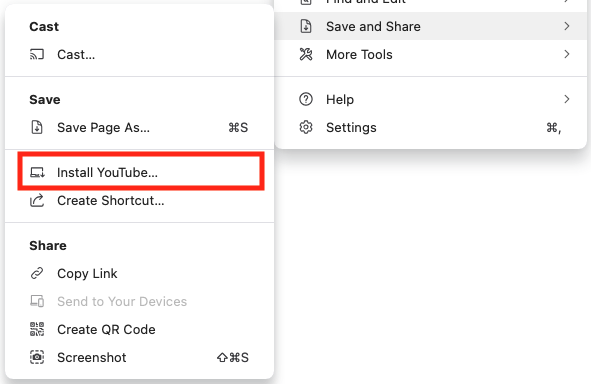Viewport: 591px width, 384px height.
Task: Click the camera Screenshot icon
Action: [x=37, y=357]
